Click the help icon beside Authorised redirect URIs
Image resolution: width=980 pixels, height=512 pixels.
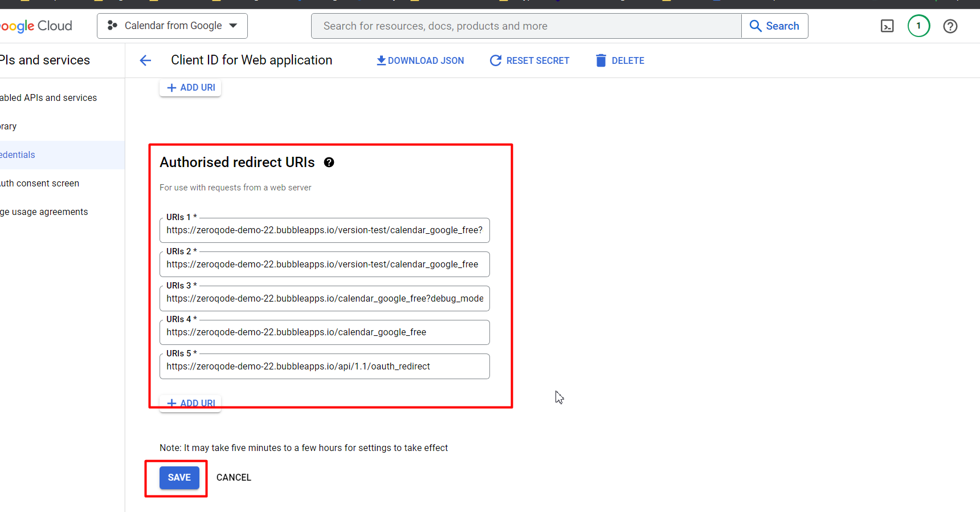tap(329, 162)
